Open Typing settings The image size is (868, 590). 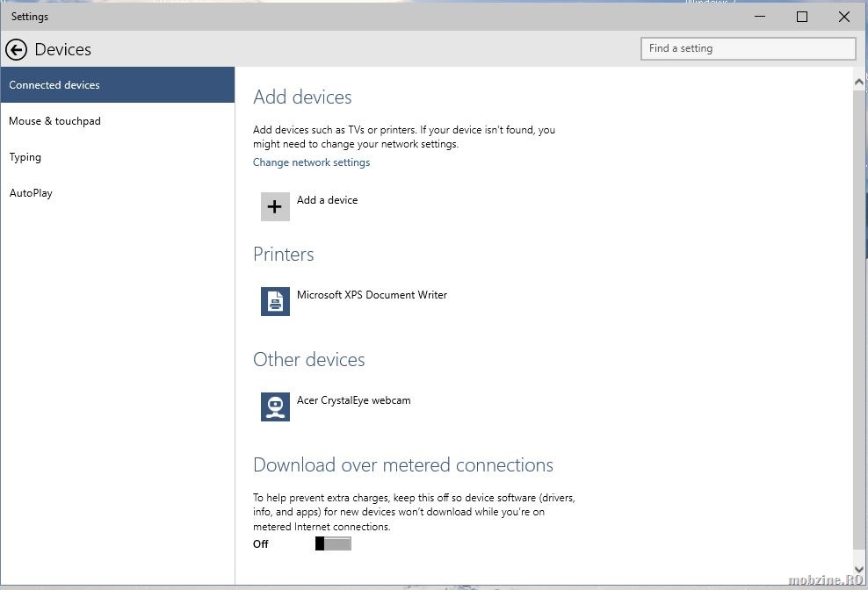point(118,156)
